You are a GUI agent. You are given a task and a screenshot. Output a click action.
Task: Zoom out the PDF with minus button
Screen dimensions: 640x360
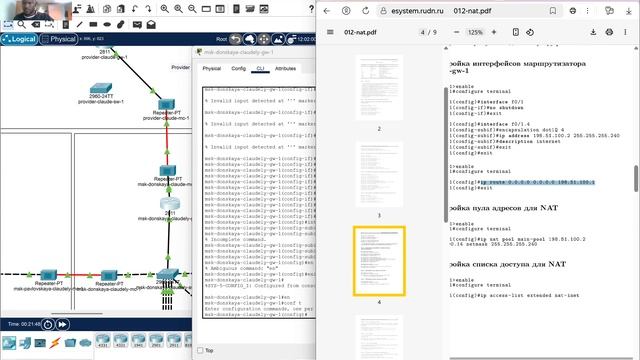[456, 32]
